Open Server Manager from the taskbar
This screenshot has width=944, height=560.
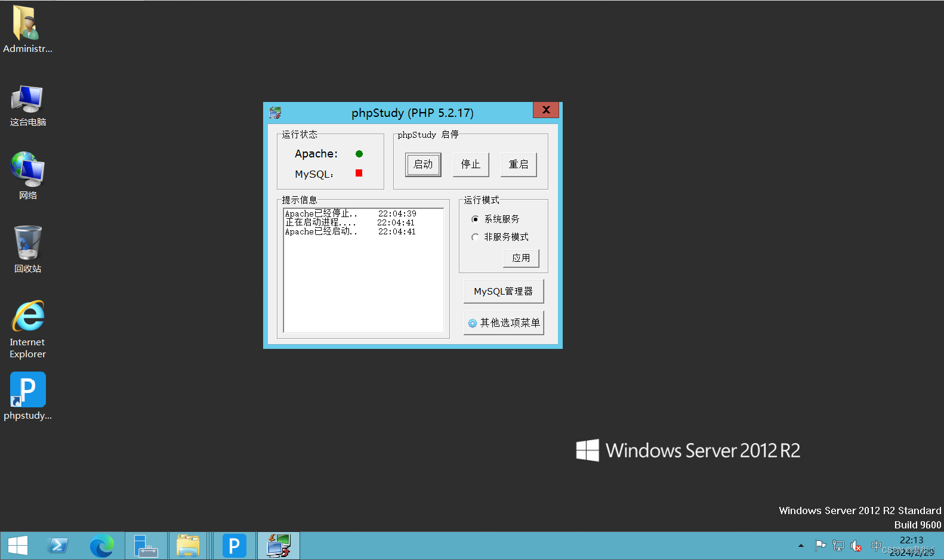click(x=146, y=546)
